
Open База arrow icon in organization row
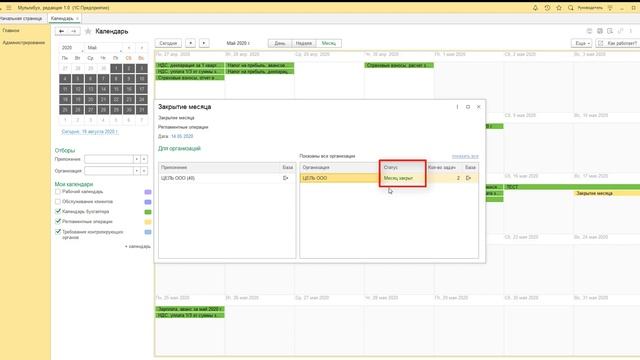coord(469,178)
